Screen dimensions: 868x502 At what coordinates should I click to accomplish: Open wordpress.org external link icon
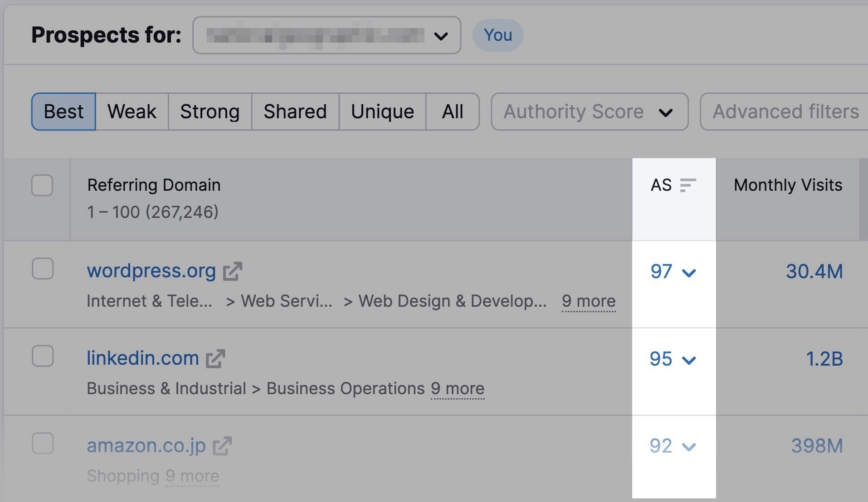pos(233,271)
